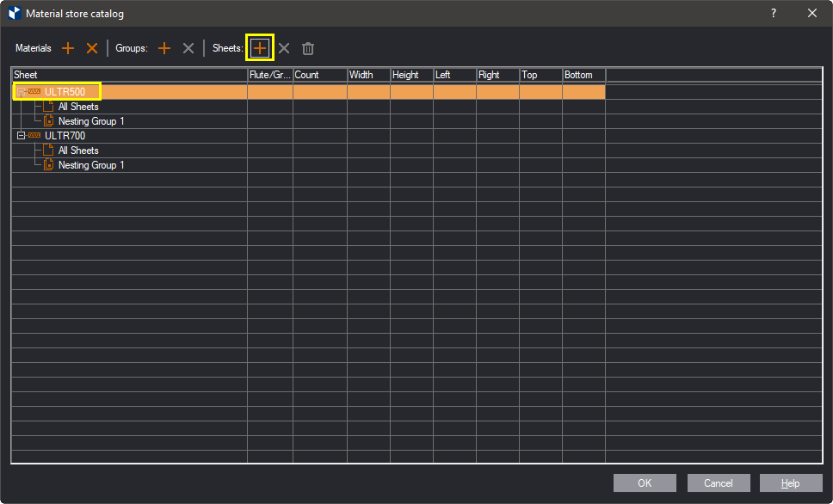The width and height of the screenshot is (833, 504).
Task: Click the delete material X icon
Action: pyautogui.click(x=92, y=48)
